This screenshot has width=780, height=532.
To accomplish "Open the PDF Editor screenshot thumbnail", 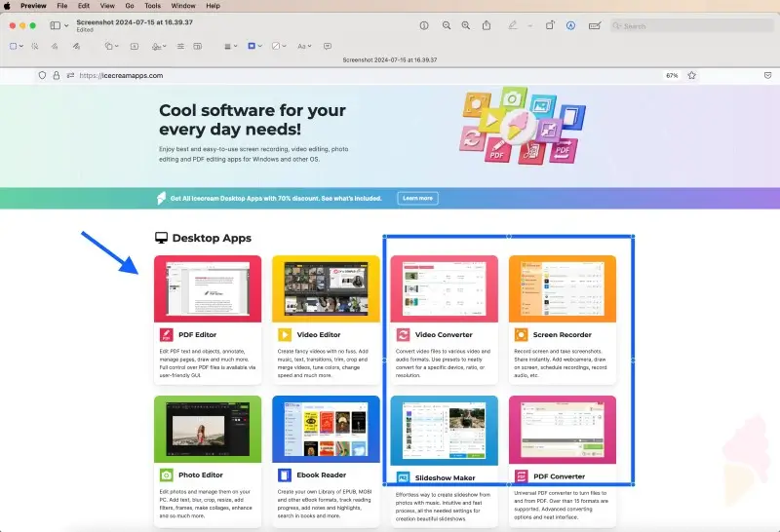I will click(x=208, y=288).
